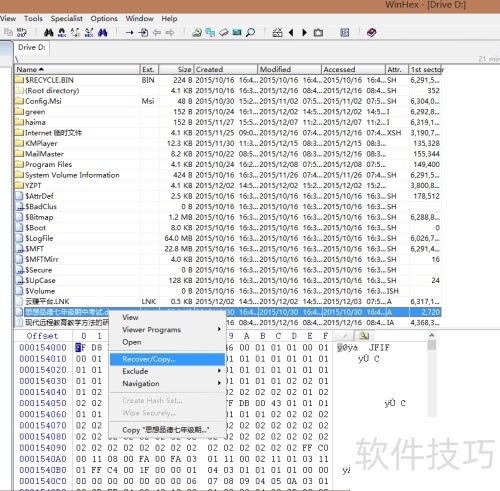Click the icon above hex text column

(x=364, y=336)
